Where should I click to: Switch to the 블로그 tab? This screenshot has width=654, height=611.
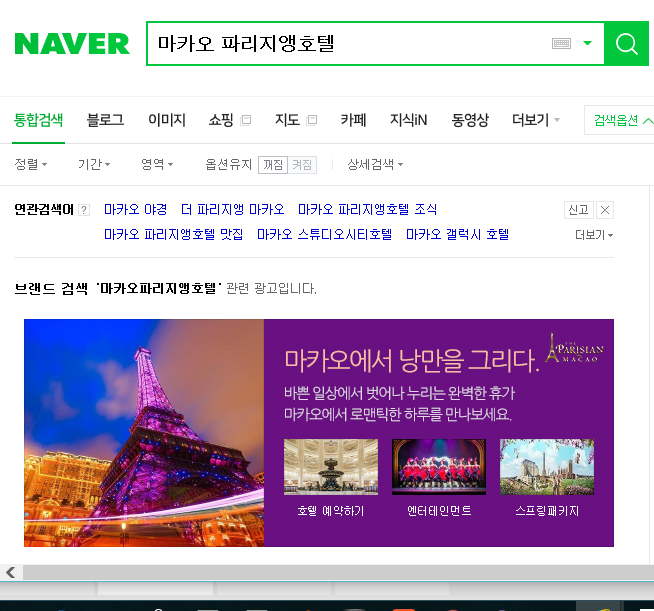pos(105,120)
